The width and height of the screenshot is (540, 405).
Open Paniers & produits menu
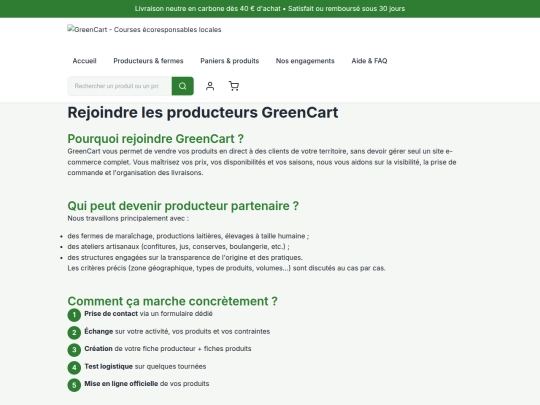point(230,61)
